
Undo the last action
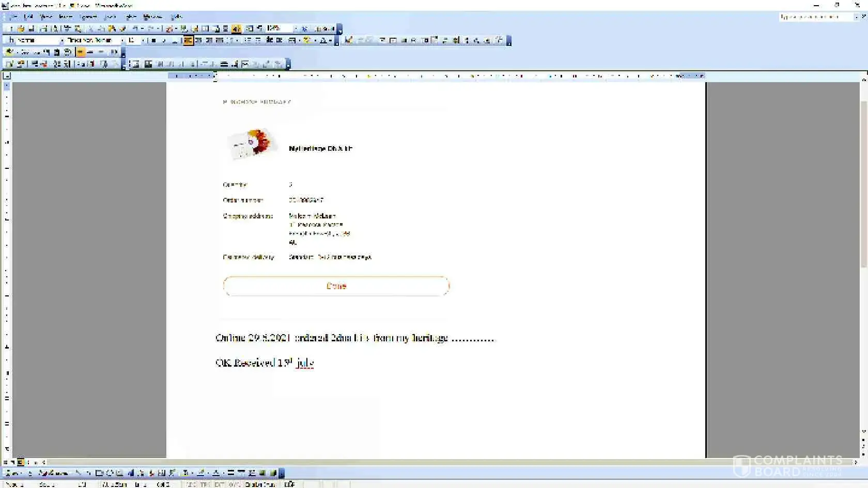point(135,28)
